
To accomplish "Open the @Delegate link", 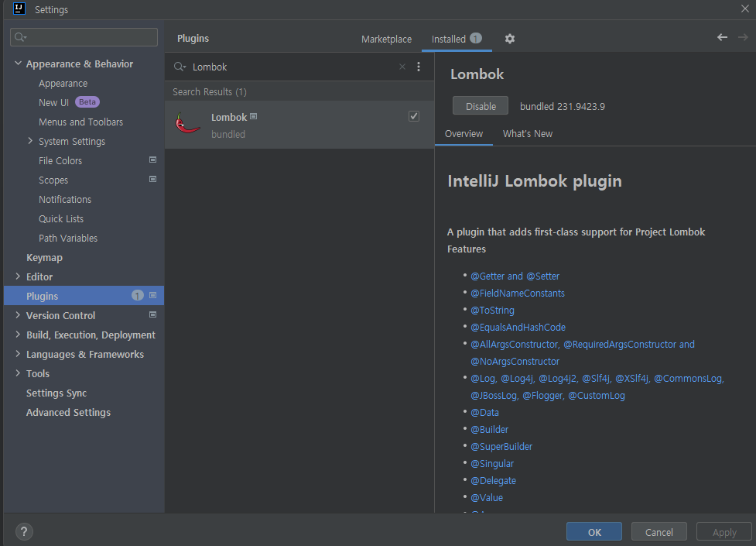I will tap(493, 480).
